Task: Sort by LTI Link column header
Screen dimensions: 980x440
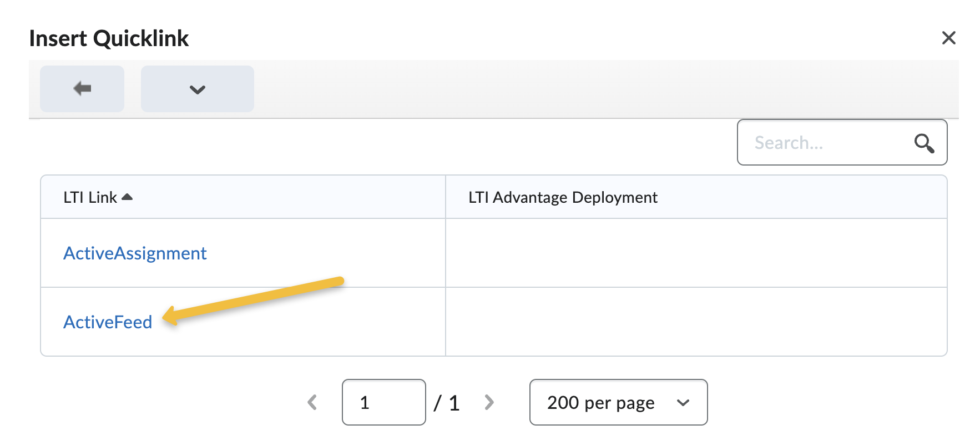Action: (90, 197)
